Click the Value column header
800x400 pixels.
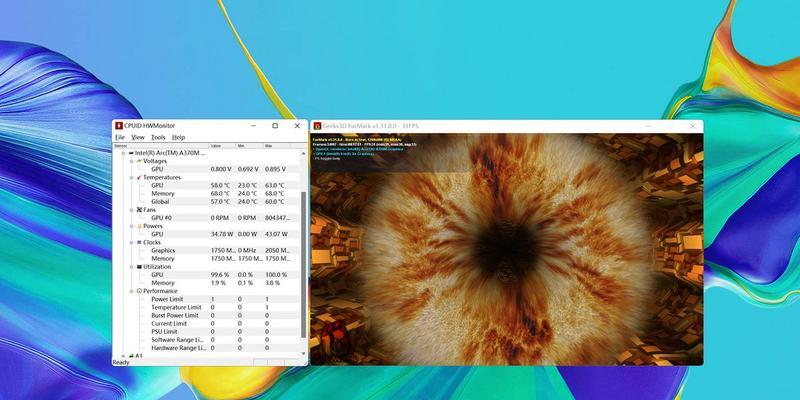222,146
